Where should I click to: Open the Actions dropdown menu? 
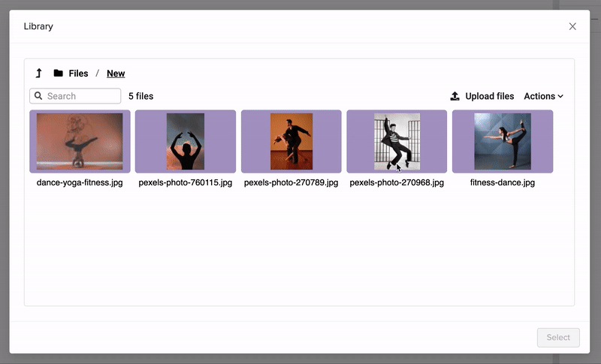[x=542, y=96]
